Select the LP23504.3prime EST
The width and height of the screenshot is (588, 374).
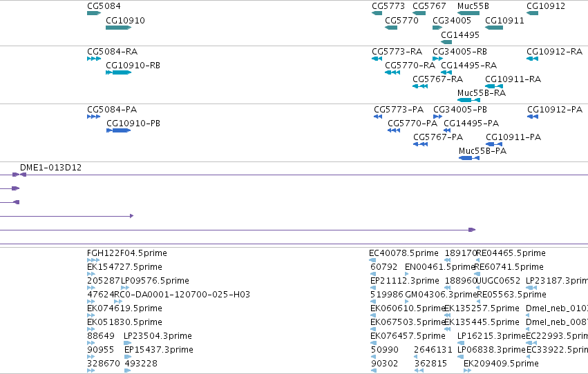click(128, 343)
